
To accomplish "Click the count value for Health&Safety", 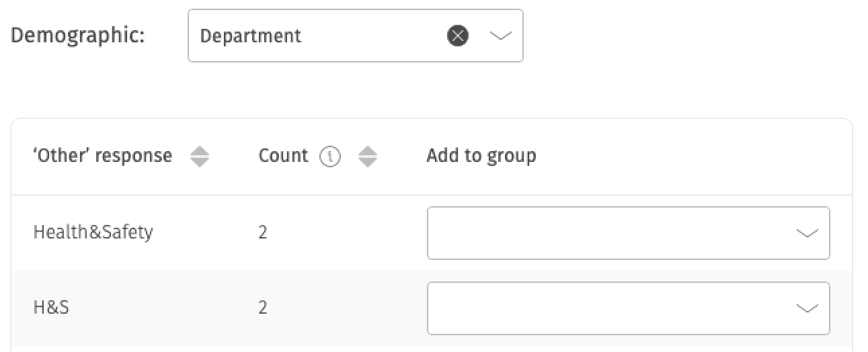I will click(x=263, y=233).
